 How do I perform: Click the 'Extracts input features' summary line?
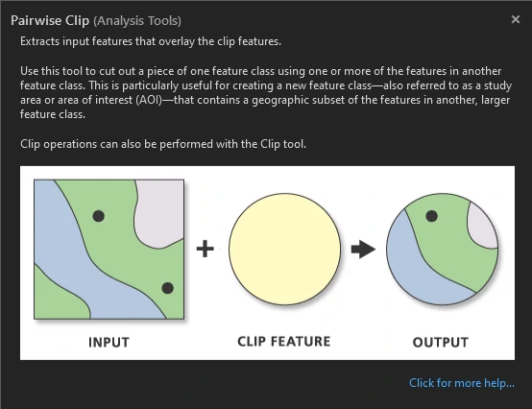point(151,41)
